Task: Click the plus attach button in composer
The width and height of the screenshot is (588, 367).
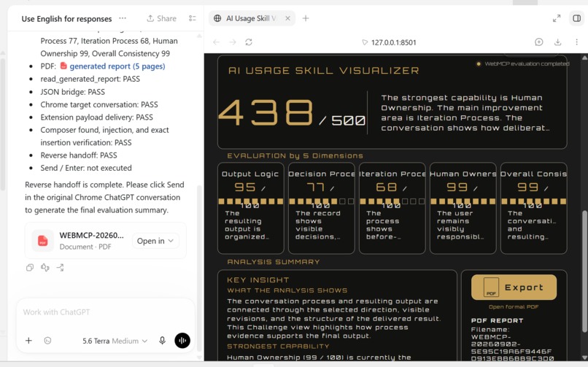Action: click(x=28, y=341)
